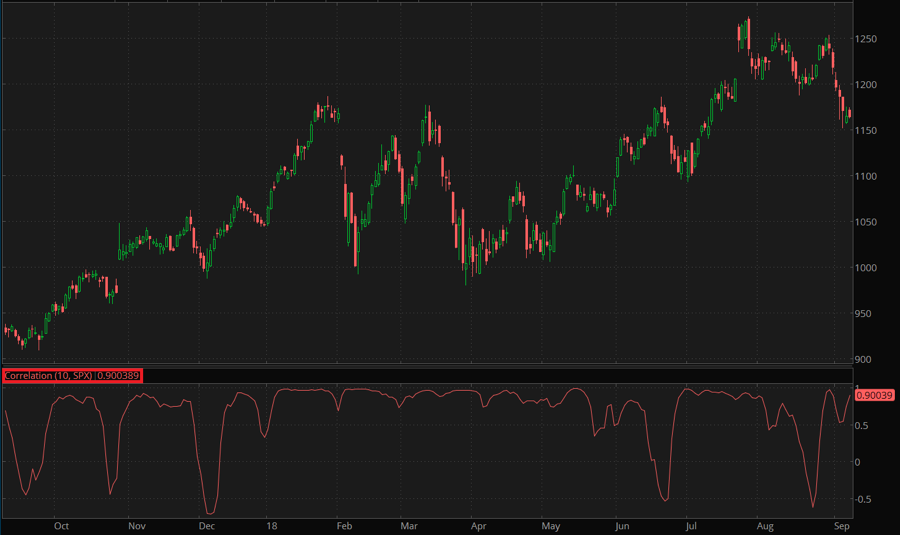
Task: Click the Sep month marker
Action: [841, 525]
